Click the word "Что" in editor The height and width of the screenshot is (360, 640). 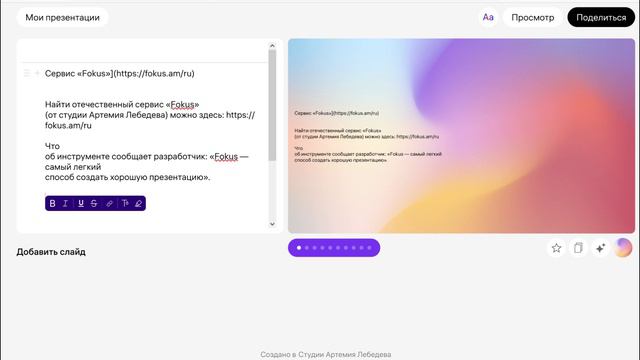pyautogui.click(x=52, y=146)
